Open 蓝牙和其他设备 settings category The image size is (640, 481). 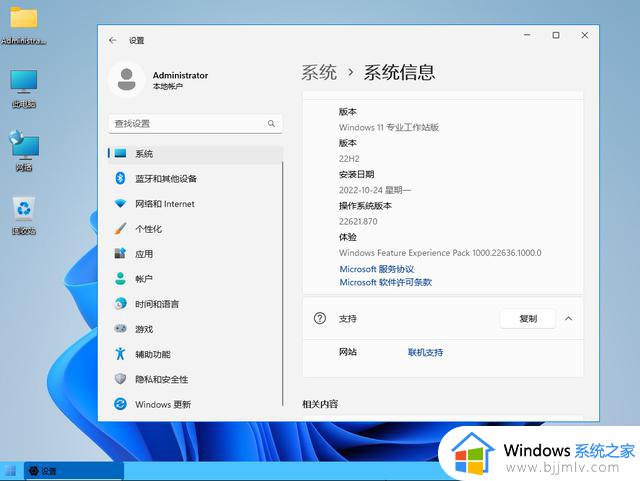[196, 178]
